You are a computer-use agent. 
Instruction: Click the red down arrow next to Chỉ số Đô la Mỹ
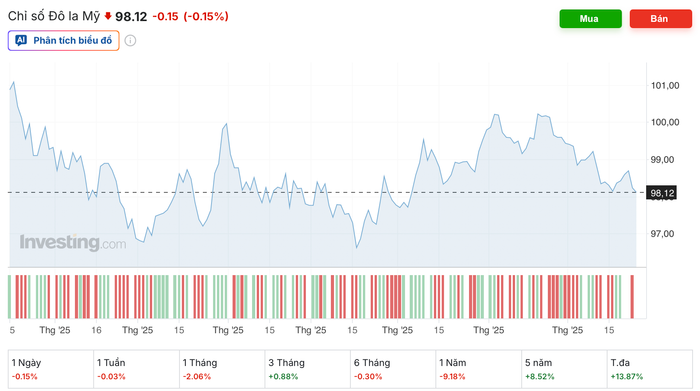click(108, 16)
